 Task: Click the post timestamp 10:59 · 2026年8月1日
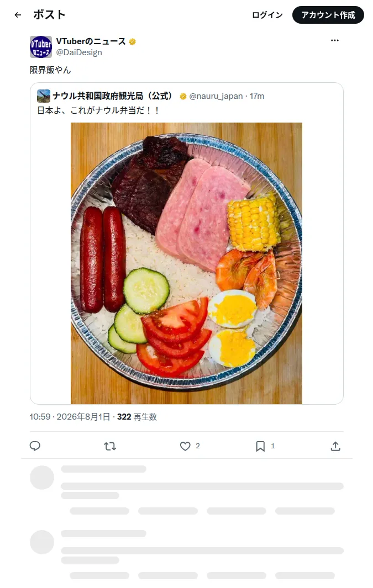pyautogui.click(x=70, y=417)
